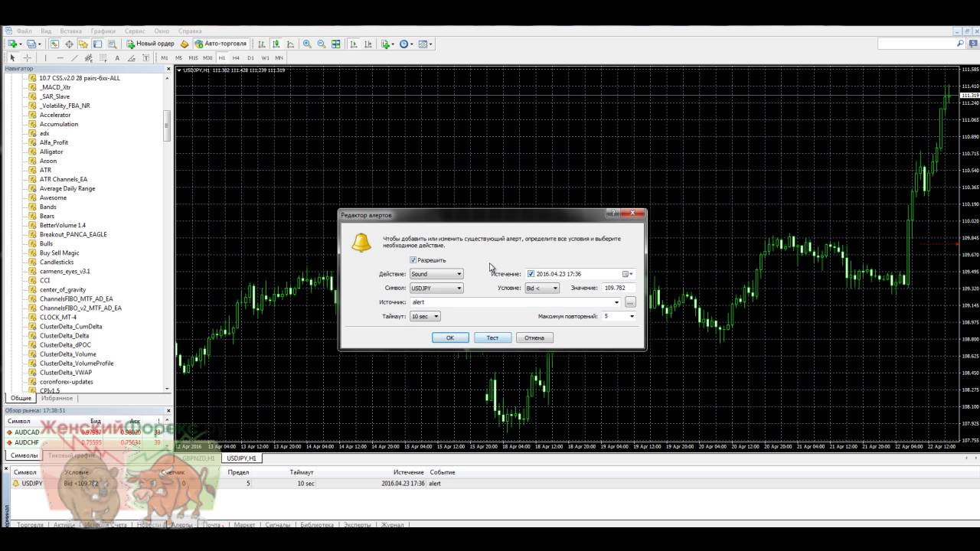Image resolution: width=980 pixels, height=551 pixels.
Task: Switch to the Журнал terminal tab
Action: 393,525
